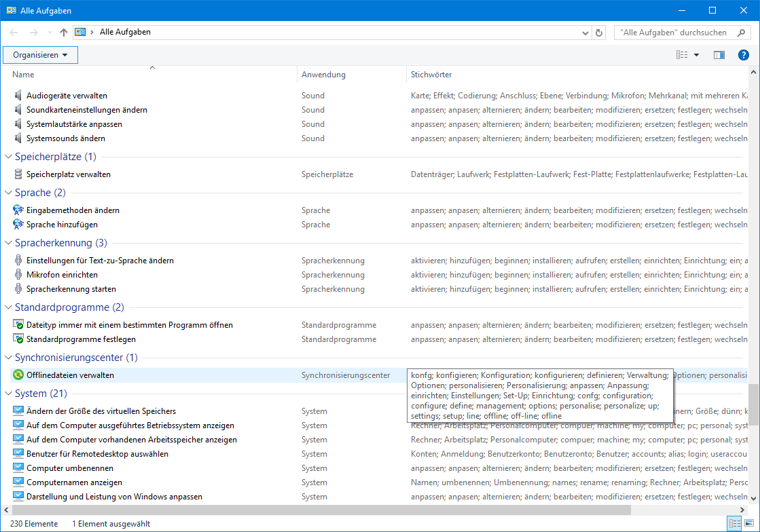Click the monitor icon beside Computernamen anzeigen
760x532 pixels.
tap(18, 482)
